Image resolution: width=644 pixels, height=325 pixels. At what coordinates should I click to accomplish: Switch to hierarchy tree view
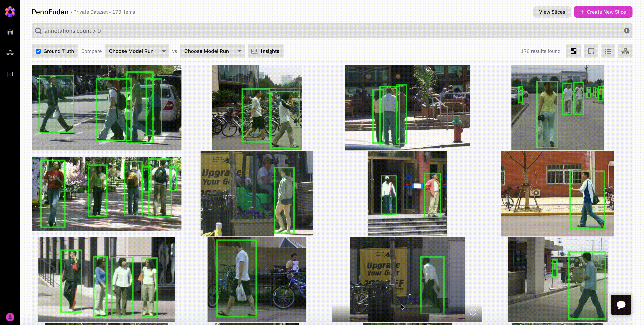[625, 51]
